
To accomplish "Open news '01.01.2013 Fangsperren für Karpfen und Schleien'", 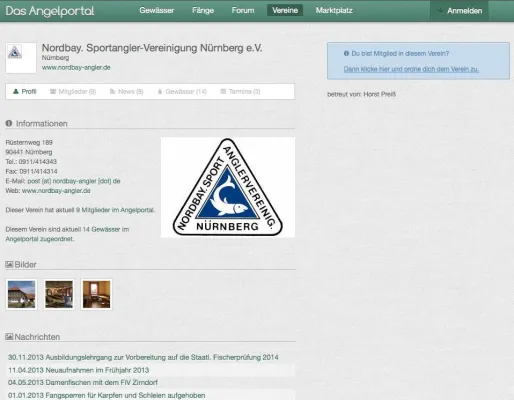I will pyautogui.click(x=107, y=395).
